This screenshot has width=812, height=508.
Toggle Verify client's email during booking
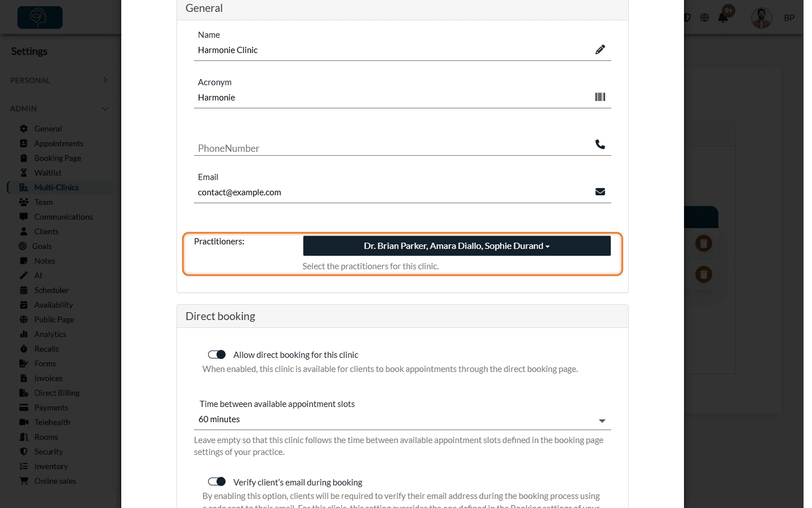pos(217,481)
